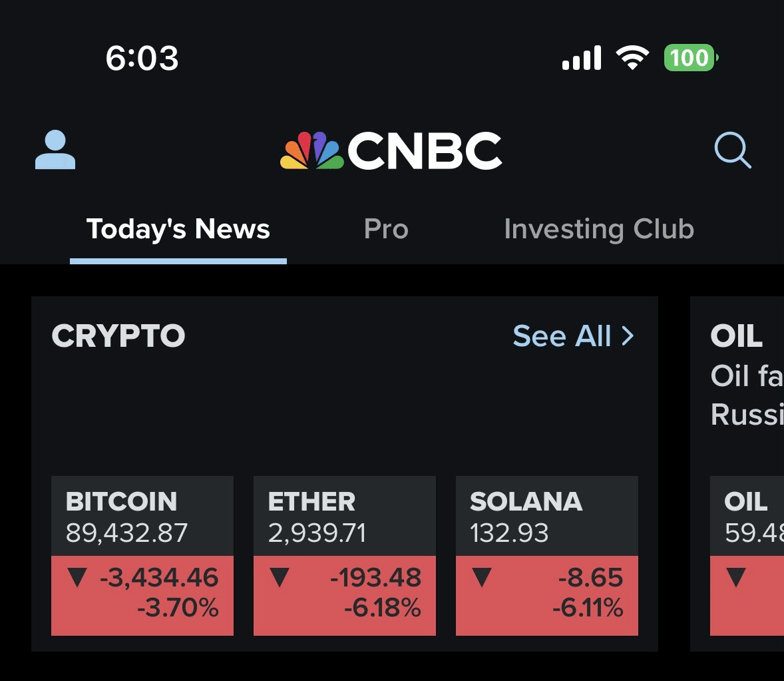Open the user profile icon
The image size is (784, 681).
[55, 150]
